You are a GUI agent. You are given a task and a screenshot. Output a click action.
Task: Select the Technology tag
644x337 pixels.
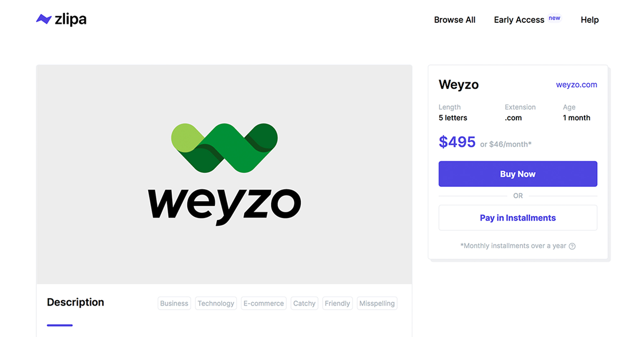pyautogui.click(x=216, y=303)
